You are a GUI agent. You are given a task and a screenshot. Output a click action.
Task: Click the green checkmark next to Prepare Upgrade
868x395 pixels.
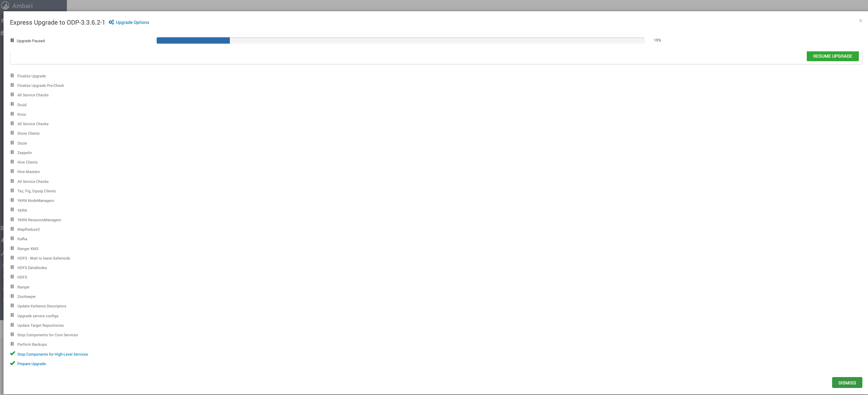[12, 363]
